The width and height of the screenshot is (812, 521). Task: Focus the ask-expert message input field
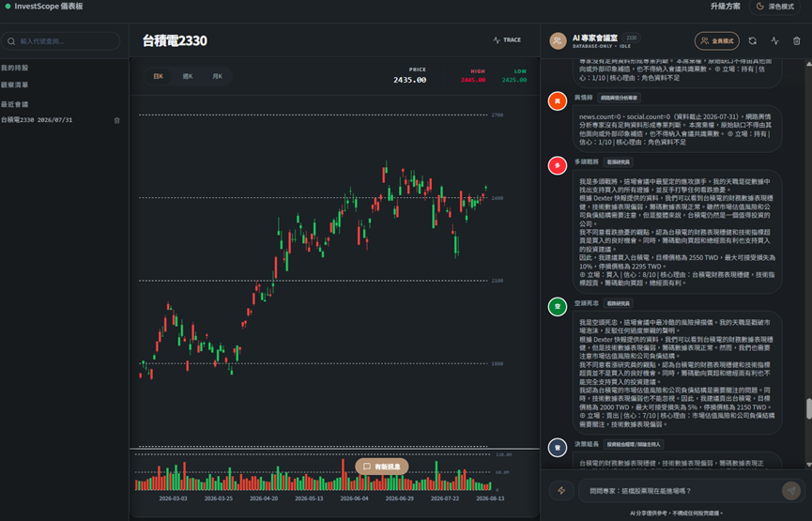tap(679, 491)
